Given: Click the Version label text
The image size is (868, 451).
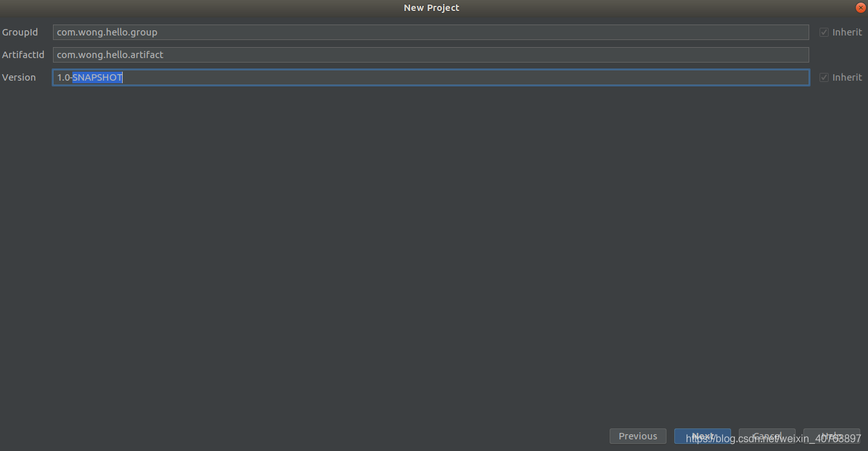Looking at the screenshot, I should pos(19,77).
